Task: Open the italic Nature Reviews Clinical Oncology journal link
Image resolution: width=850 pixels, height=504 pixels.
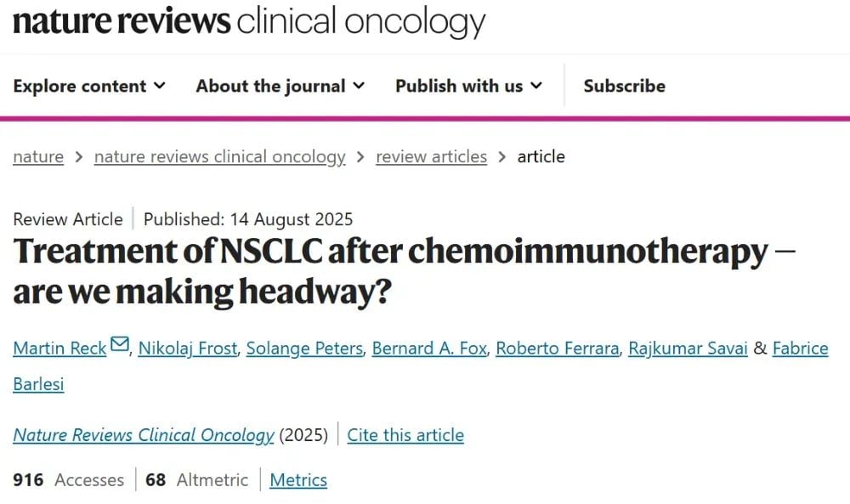Action: 143,435
